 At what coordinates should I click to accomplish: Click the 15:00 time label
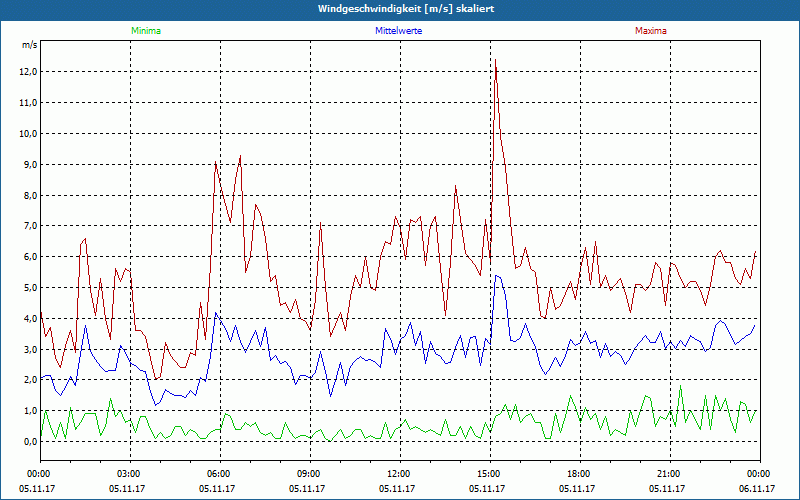(x=490, y=474)
